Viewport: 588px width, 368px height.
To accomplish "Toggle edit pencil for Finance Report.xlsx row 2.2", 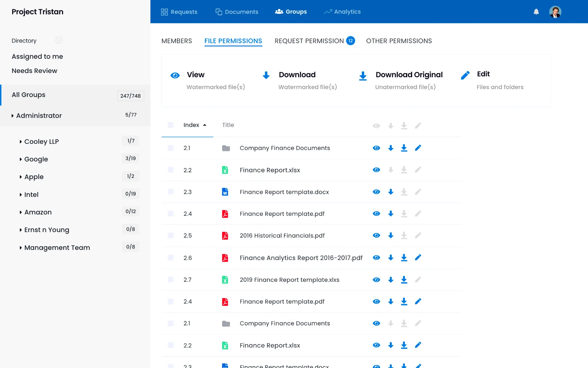I will pyautogui.click(x=418, y=170).
